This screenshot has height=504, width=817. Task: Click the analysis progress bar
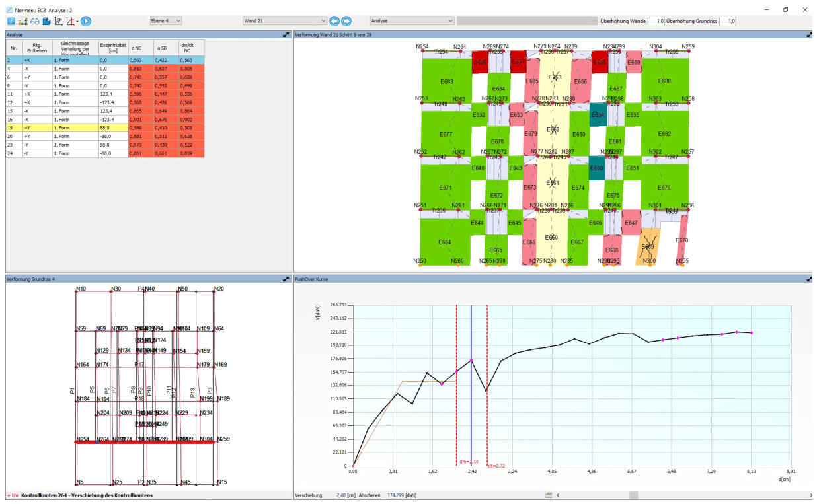(527, 21)
